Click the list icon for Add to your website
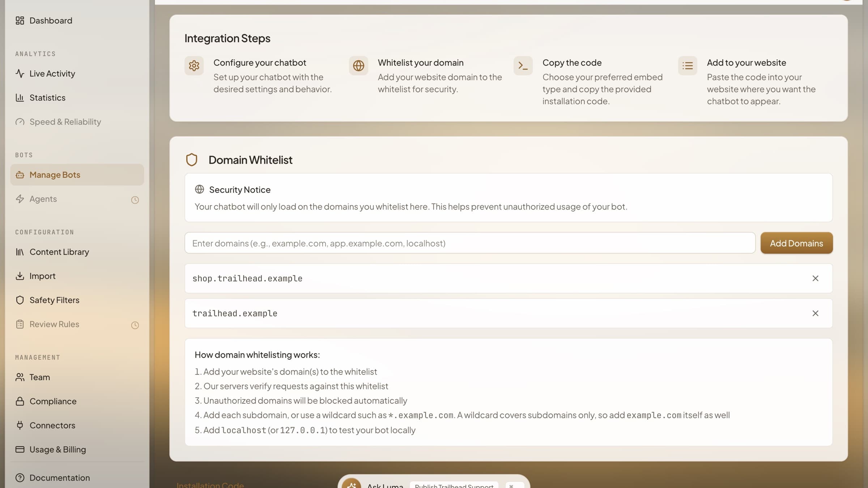The image size is (868, 488). pyautogui.click(x=688, y=66)
